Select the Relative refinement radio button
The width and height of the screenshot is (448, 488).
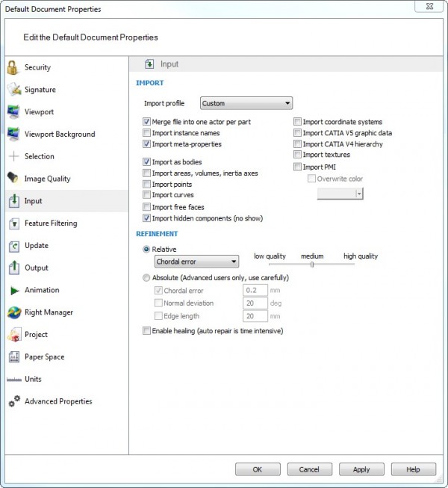pos(146,250)
